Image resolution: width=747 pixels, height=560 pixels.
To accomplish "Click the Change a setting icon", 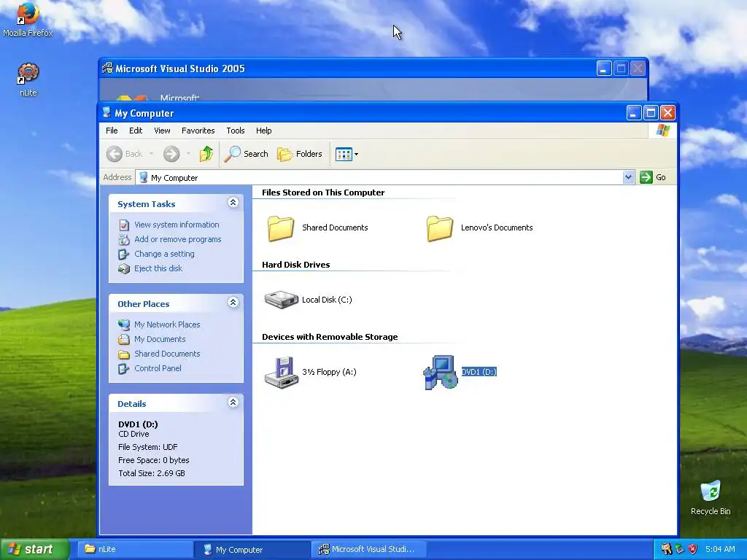I will (x=124, y=254).
